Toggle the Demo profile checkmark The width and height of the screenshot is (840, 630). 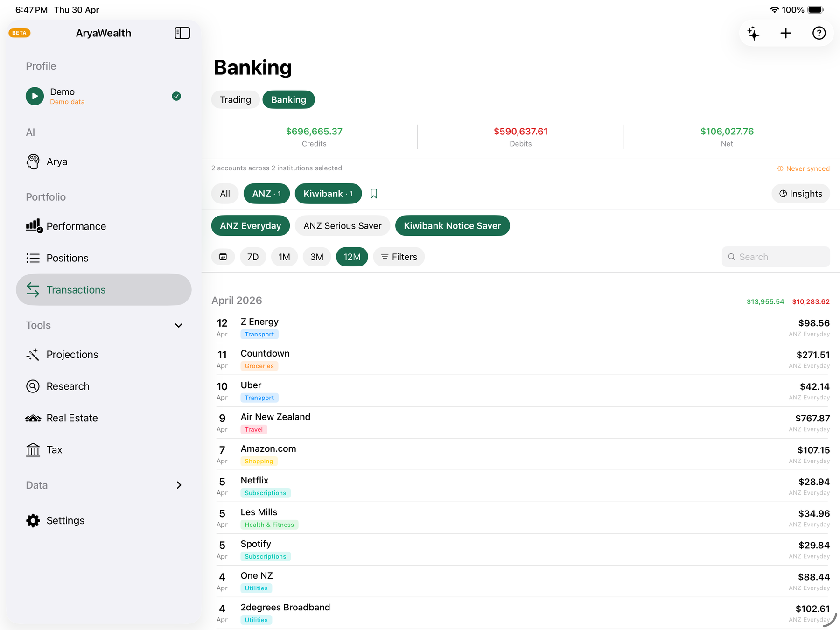coord(176,96)
